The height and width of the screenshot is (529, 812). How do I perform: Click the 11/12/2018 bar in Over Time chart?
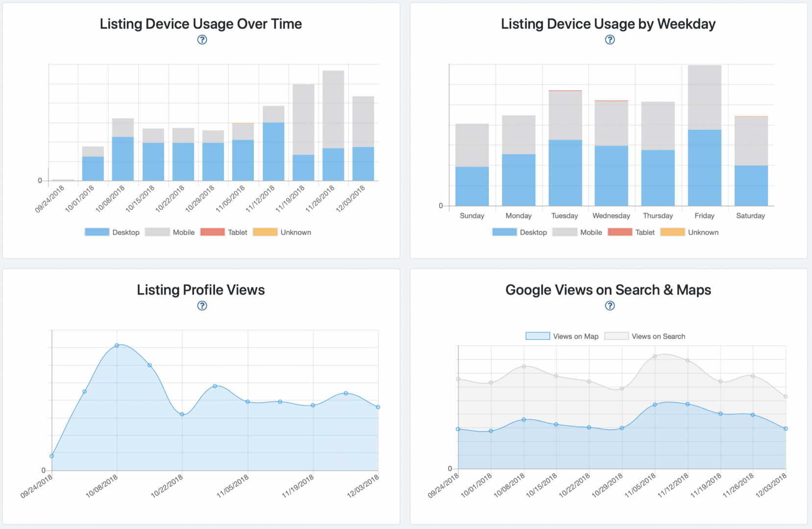click(273, 144)
